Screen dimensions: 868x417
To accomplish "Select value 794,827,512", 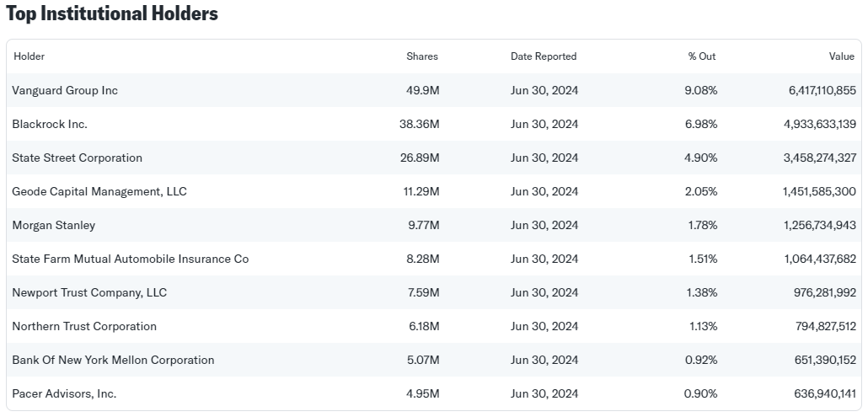I will pyautogui.click(x=825, y=326).
